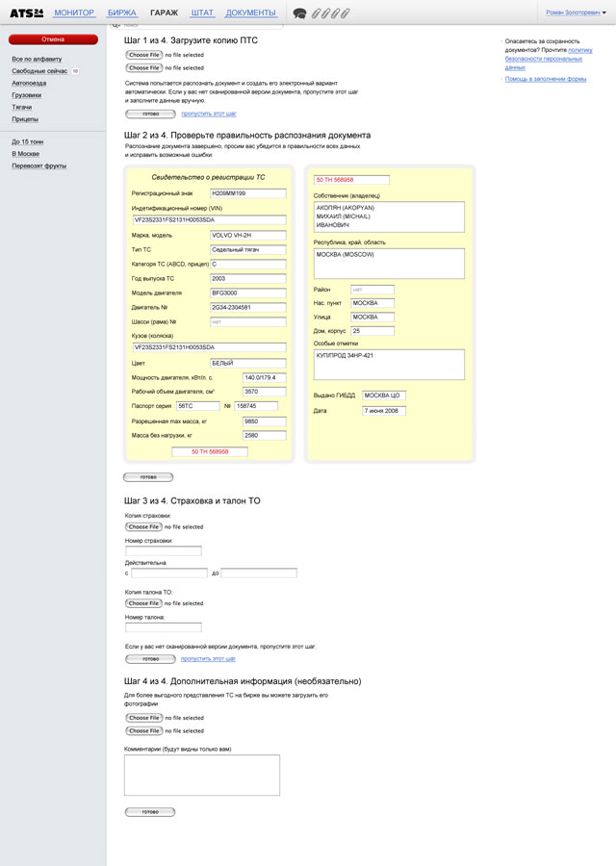Click the Кузов (коляска) input field

click(209, 347)
